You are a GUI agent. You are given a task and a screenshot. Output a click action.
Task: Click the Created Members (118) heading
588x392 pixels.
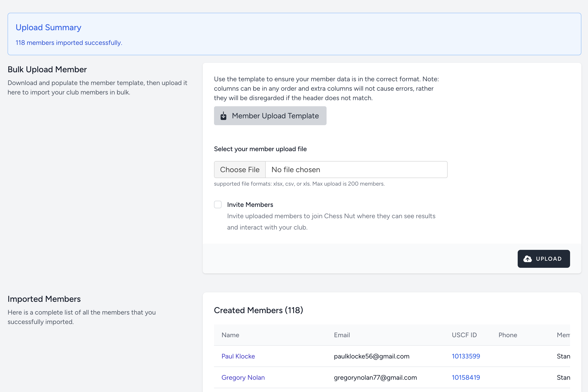point(258,310)
